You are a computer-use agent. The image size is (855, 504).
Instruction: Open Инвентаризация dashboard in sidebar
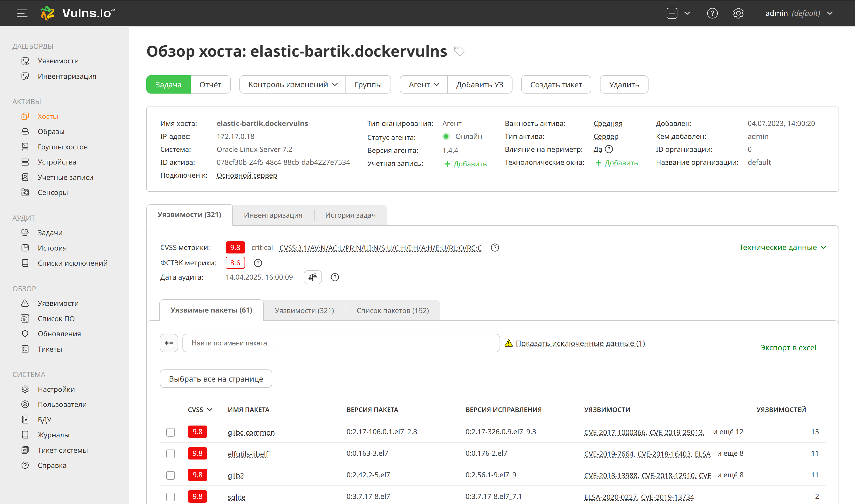(x=67, y=76)
